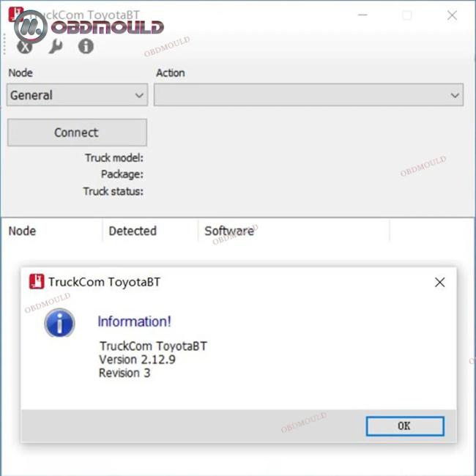Click the maximize button of main window
Screen dimensions: 476x476
click(407, 15)
